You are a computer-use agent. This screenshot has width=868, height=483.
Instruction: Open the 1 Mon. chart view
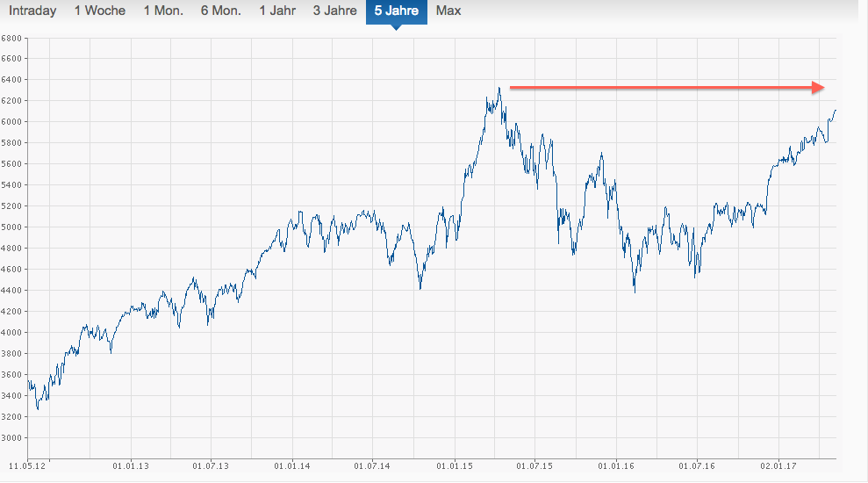point(163,11)
